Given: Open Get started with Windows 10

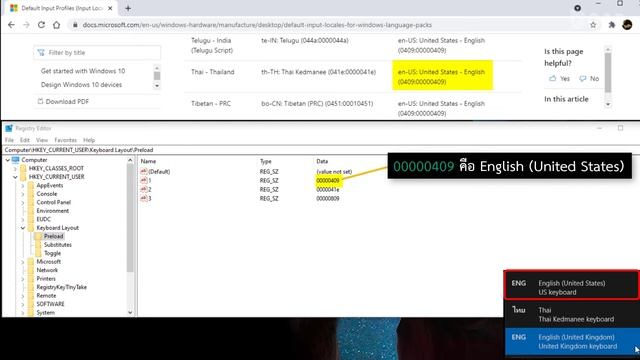Looking at the screenshot, I should 83,71.
